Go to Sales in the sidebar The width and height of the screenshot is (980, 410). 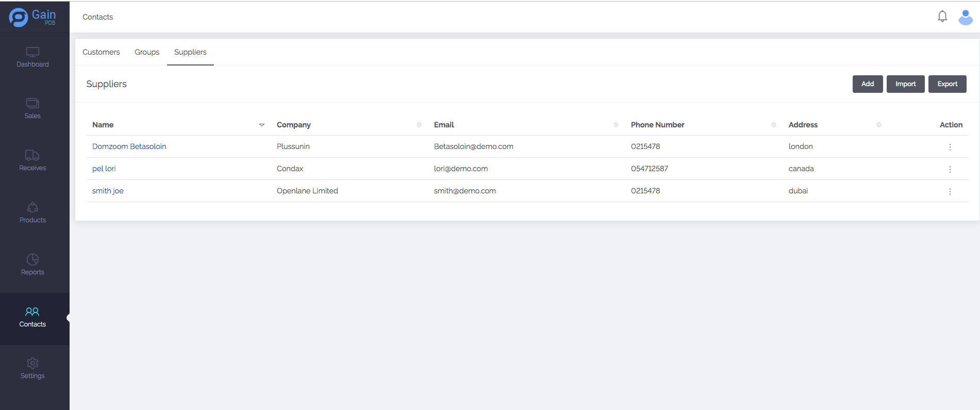click(x=32, y=109)
